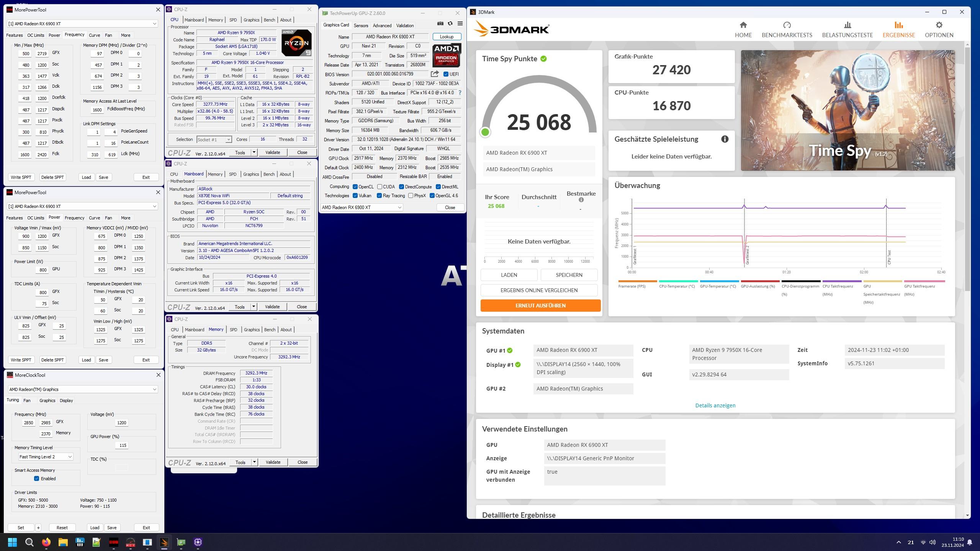The width and height of the screenshot is (980, 551).
Task: Expand Tools arrow in CPU-Z Memory window
Action: 254,462
